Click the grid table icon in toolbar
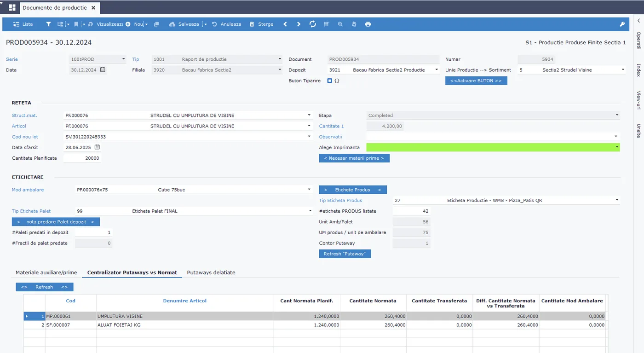644x353 pixels. click(327, 24)
